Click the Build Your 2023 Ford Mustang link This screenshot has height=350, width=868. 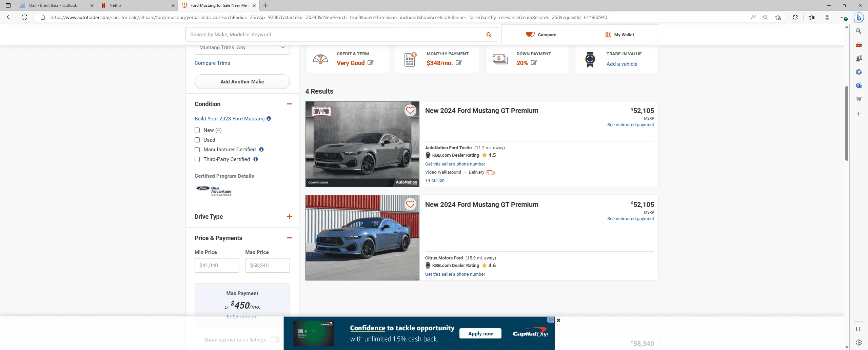pos(230,119)
